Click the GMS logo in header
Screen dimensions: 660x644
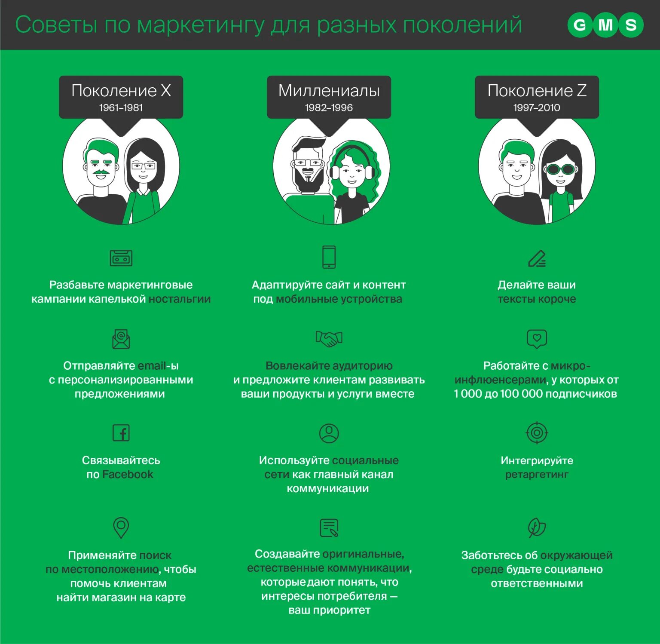coord(605,25)
